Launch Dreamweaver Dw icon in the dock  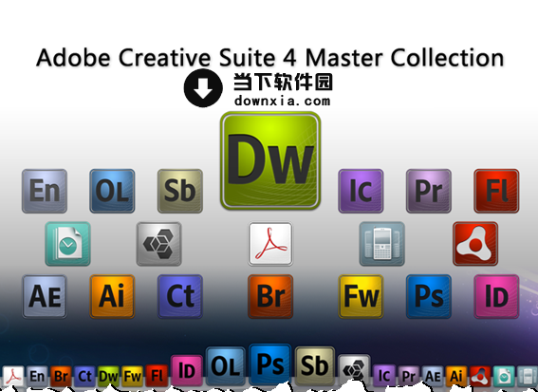[108, 377]
